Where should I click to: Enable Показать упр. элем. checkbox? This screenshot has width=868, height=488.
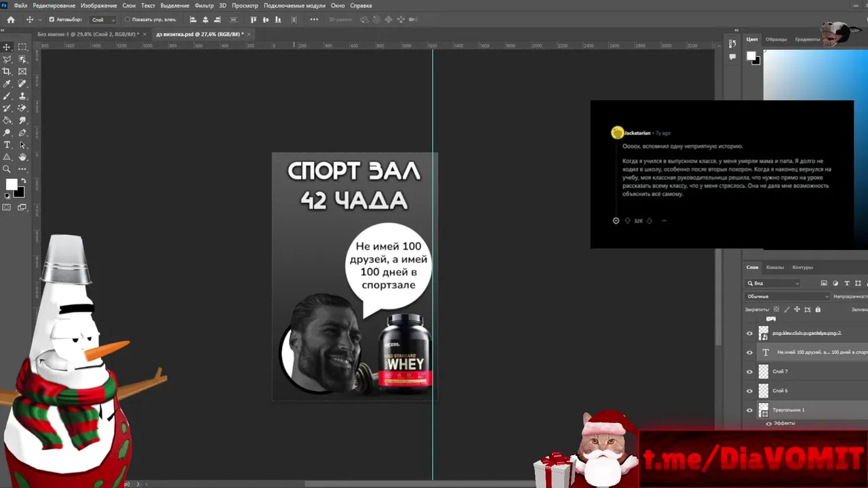point(127,20)
